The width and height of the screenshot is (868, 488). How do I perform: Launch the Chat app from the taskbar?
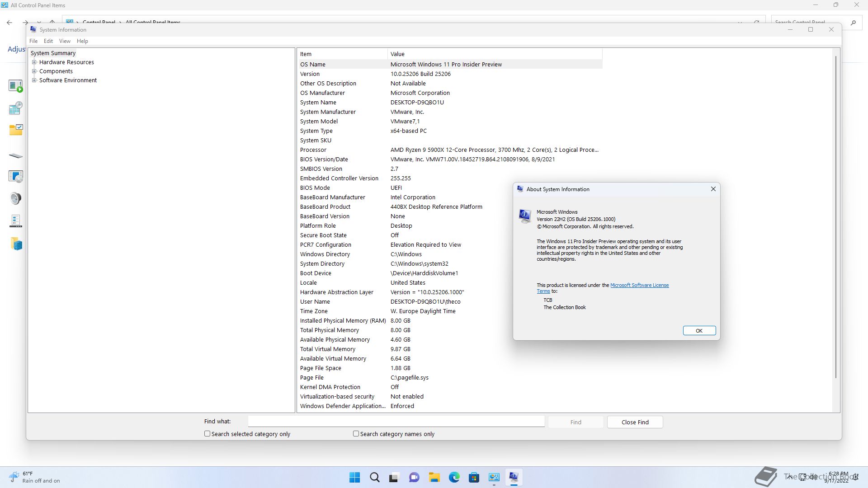(x=414, y=477)
